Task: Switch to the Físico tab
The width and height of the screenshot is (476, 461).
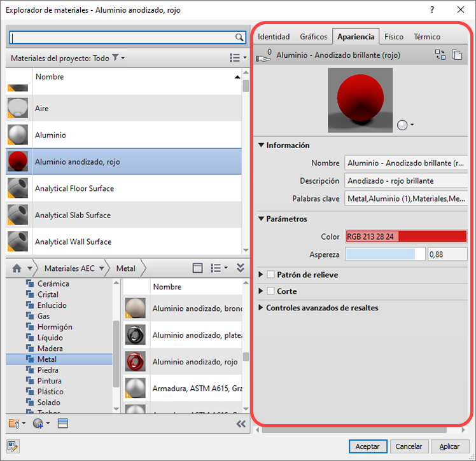Action: [x=394, y=37]
